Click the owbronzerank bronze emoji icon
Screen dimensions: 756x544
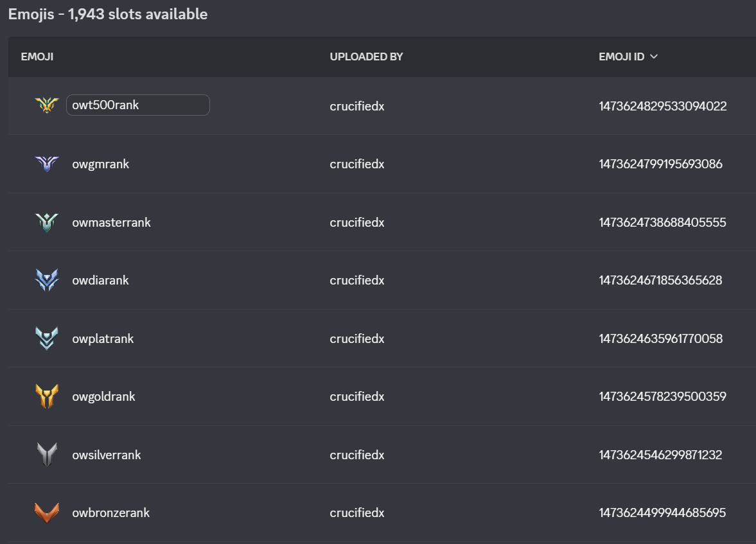click(47, 513)
